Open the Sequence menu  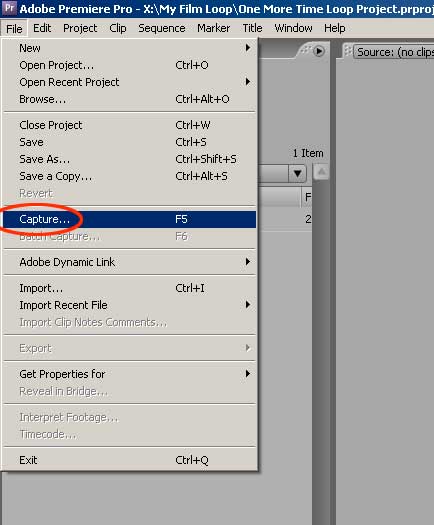click(162, 28)
